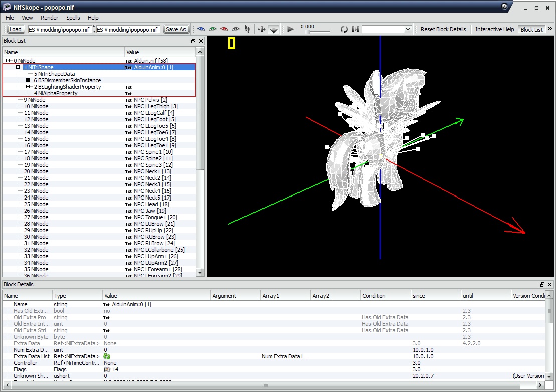Click the Txt icon in the Old Extra Pro... row
The height and width of the screenshot is (392, 556).
pos(106,318)
